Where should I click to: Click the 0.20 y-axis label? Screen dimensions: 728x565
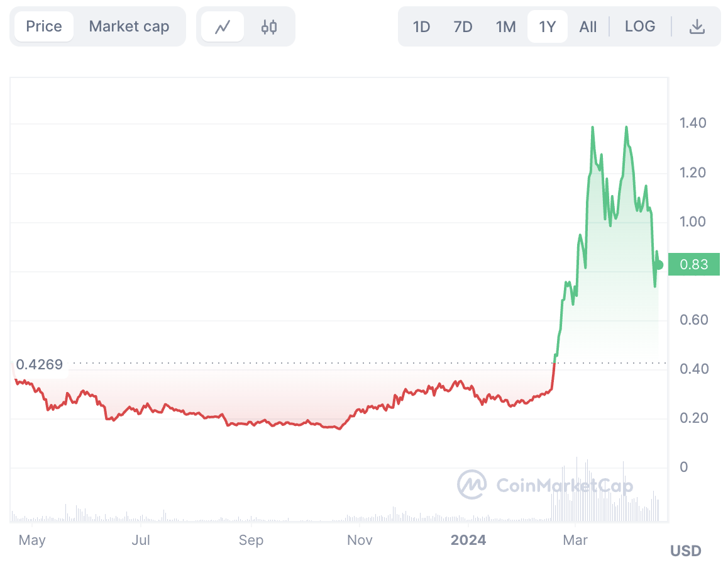point(694,418)
